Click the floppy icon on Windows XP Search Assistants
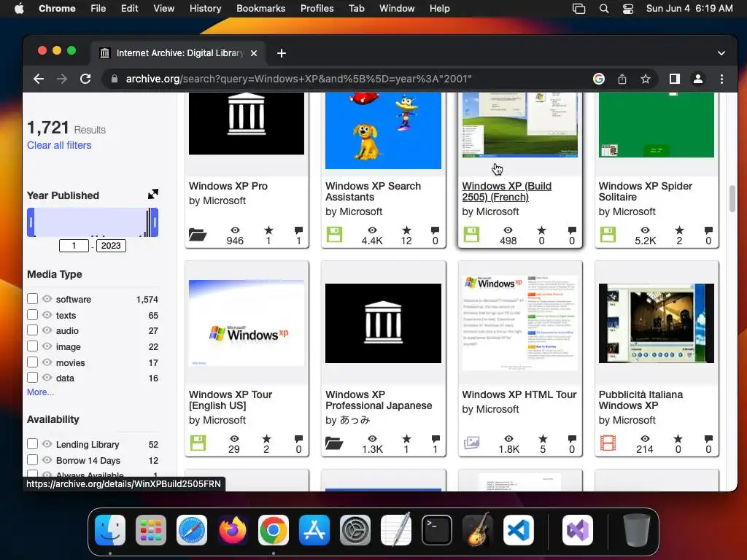 point(334,235)
